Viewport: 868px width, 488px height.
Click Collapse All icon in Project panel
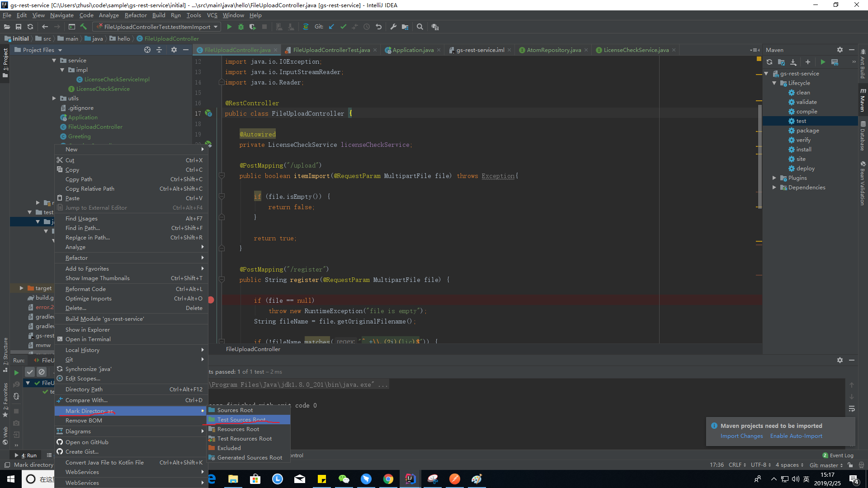pos(159,50)
